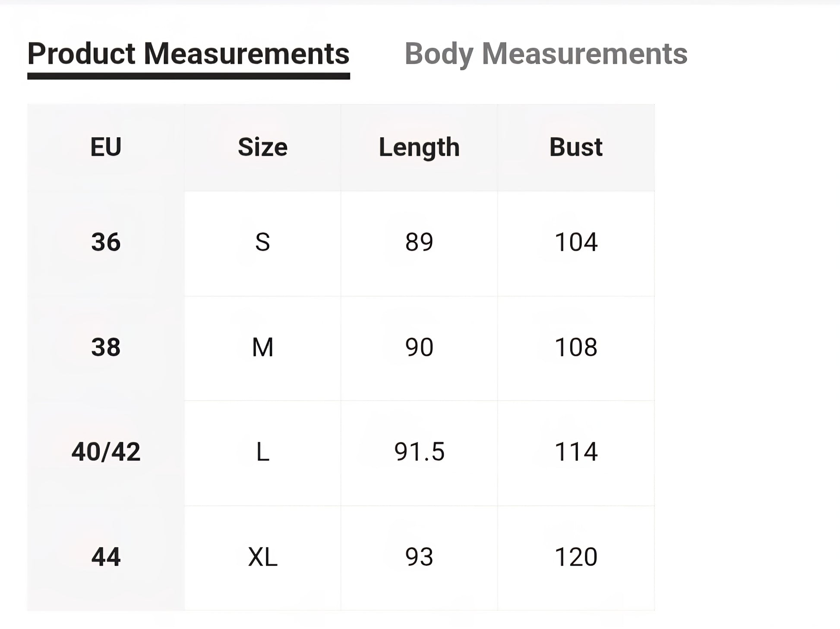Select the Length column header

(x=419, y=147)
